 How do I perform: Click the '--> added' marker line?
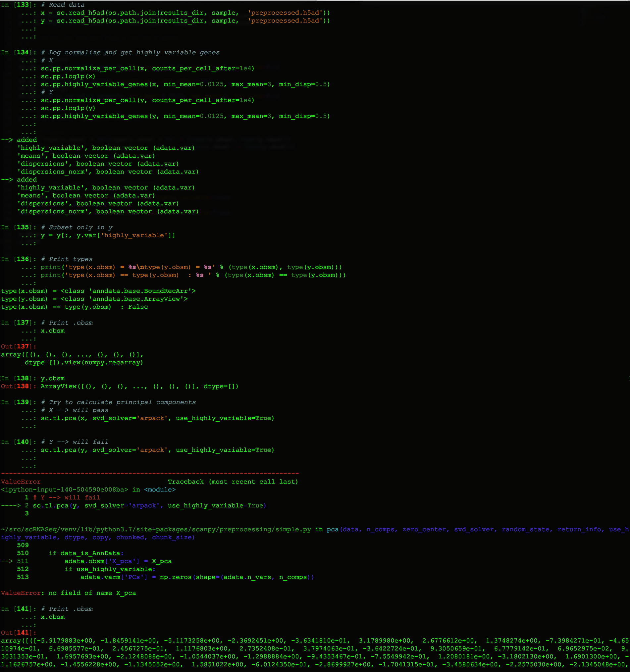pos(19,140)
